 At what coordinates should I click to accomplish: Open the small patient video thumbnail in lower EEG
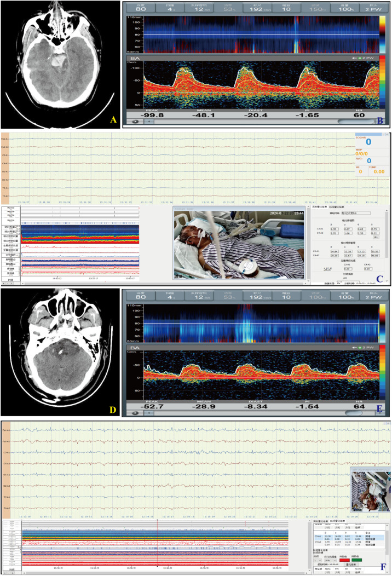click(x=370, y=492)
